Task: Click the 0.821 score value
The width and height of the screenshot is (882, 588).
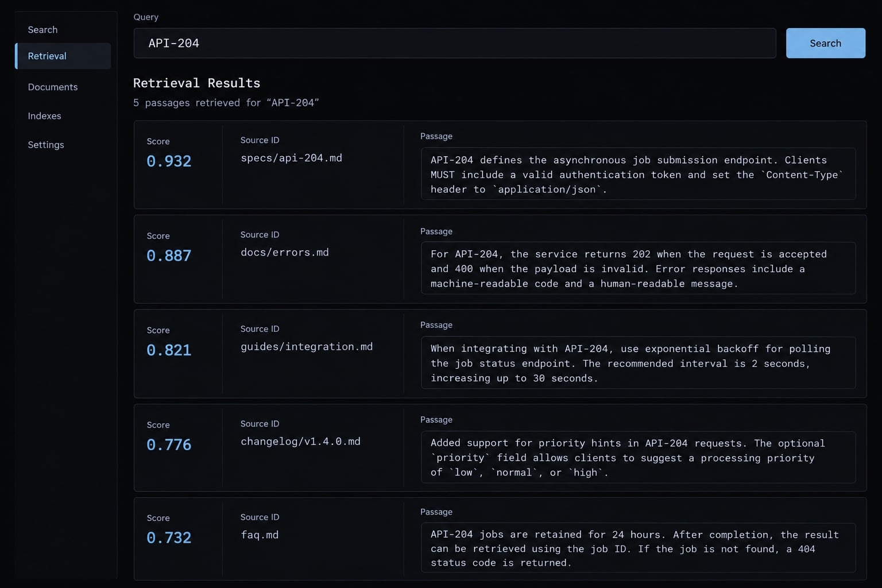Action: (169, 350)
